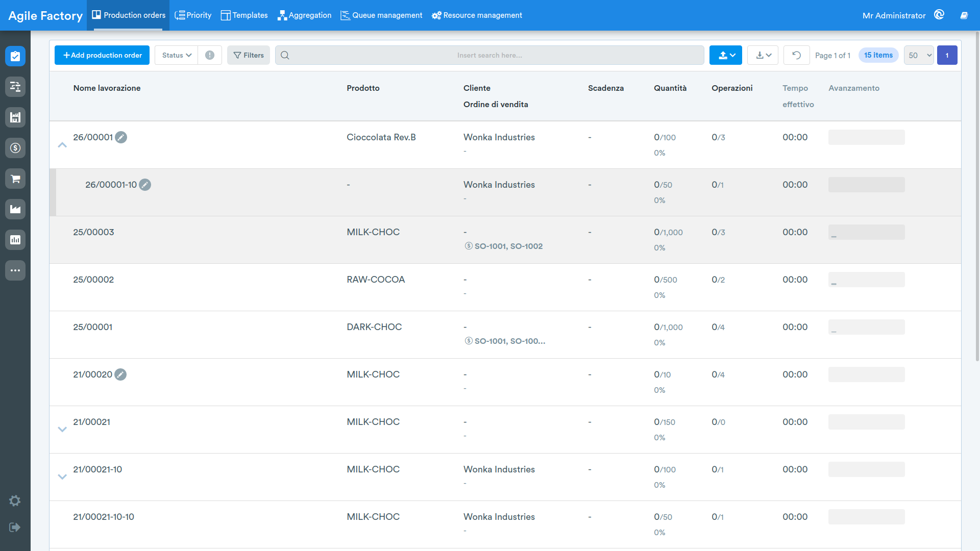
Task: Click the refresh list icon
Action: (x=796, y=55)
